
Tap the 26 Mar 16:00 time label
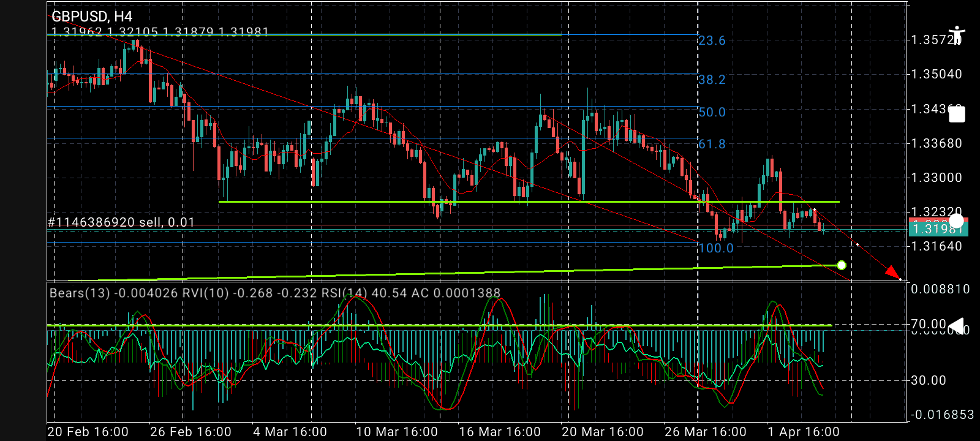(706, 432)
